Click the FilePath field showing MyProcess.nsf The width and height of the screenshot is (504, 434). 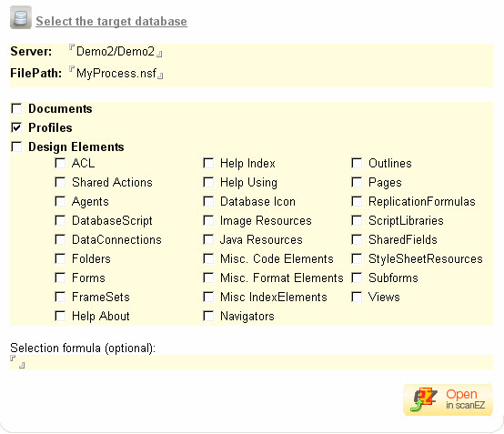[x=116, y=74]
